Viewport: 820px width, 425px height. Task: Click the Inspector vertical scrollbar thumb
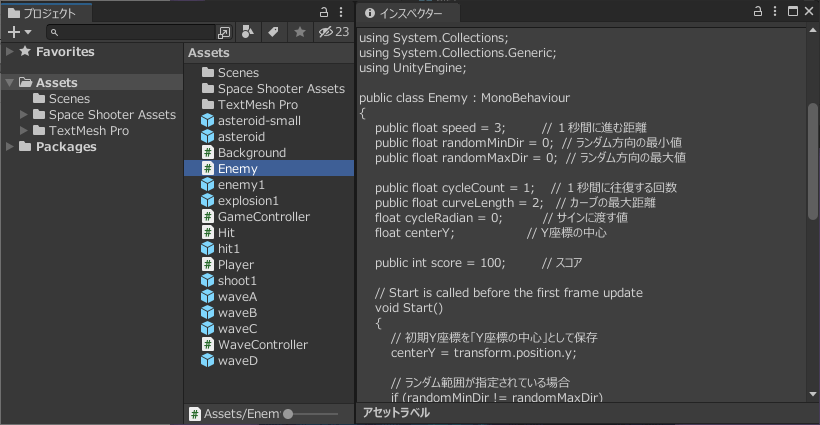tap(812, 161)
